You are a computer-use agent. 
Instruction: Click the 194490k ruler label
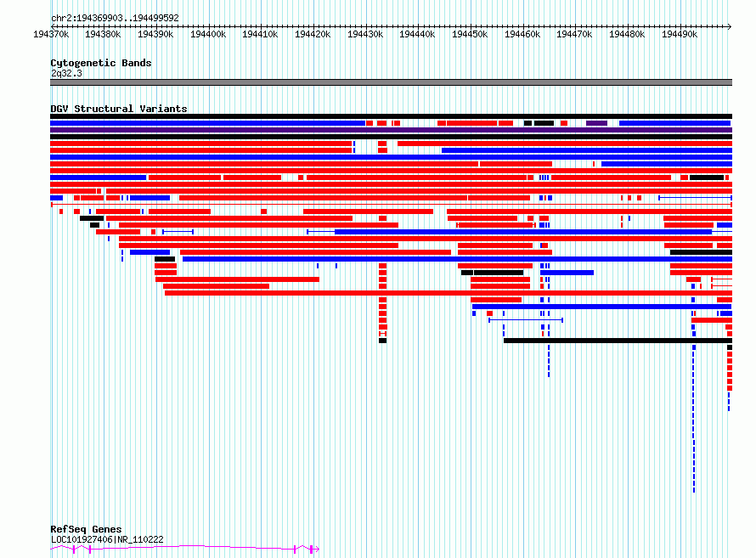click(x=680, y=34)
